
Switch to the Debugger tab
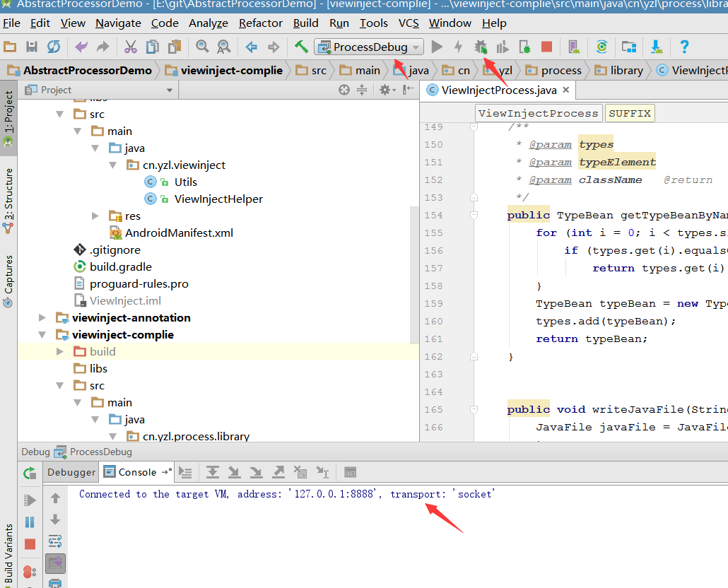(x=71, y=472)
